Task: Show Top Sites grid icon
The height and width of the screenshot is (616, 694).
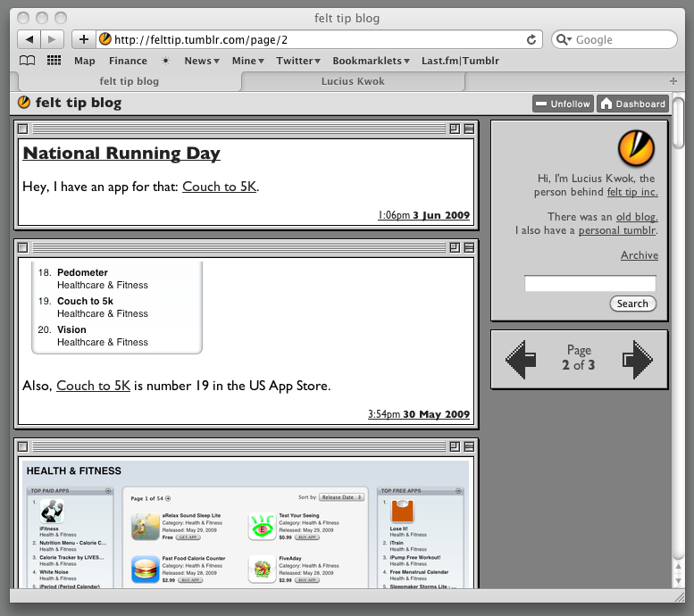Action: point(54,61)
